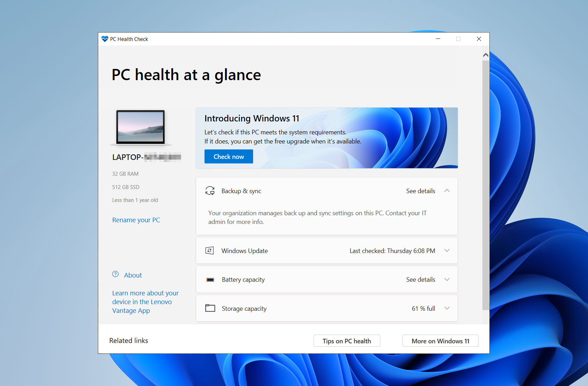
Task: Open the About link
Action: 133,275
